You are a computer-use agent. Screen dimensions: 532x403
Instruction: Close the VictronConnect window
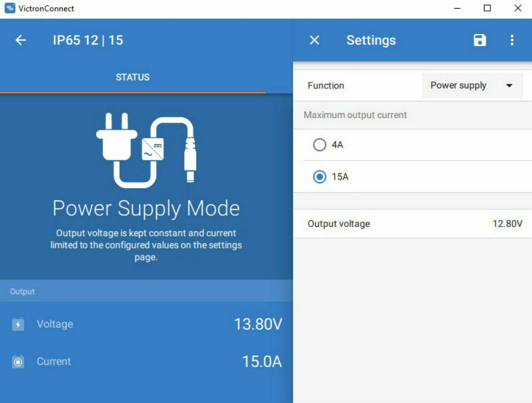pyautogui.click(x=517, y=8)
